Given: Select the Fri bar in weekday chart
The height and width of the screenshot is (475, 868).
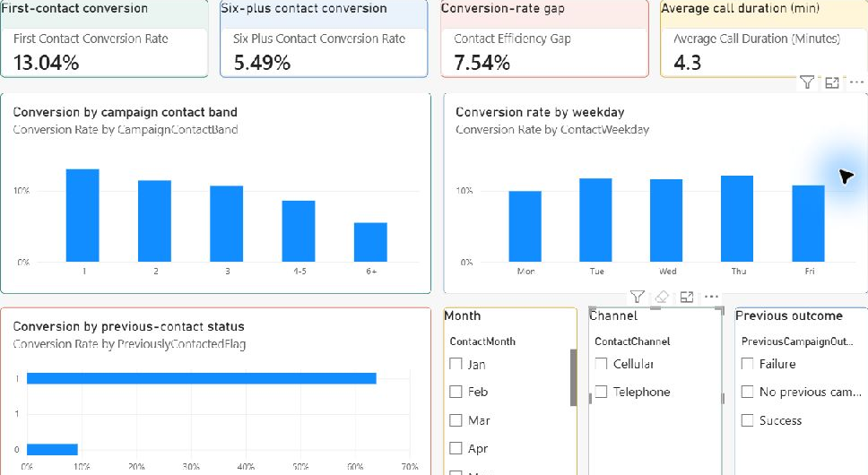Looking at the screenshot, I should click(x=808, y=223).
